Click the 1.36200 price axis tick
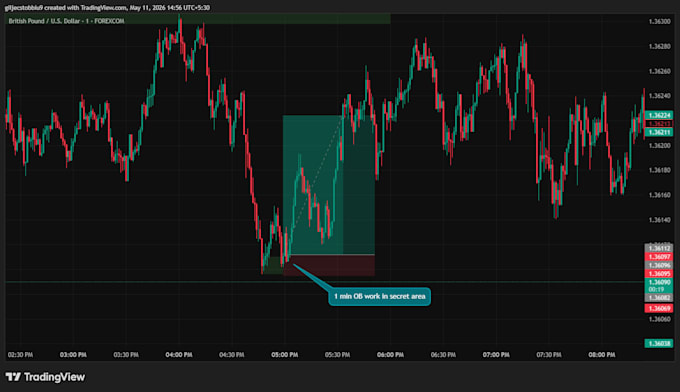 659,146
